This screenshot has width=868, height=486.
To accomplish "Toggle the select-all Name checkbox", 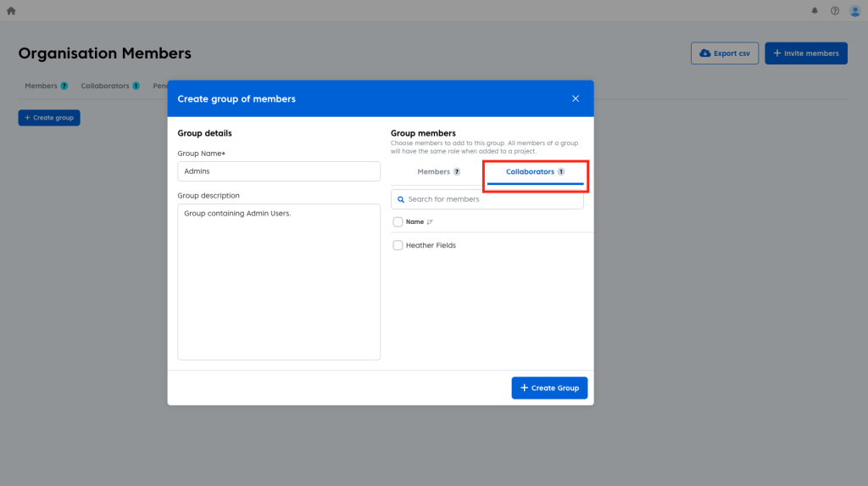I will (398, 222).
